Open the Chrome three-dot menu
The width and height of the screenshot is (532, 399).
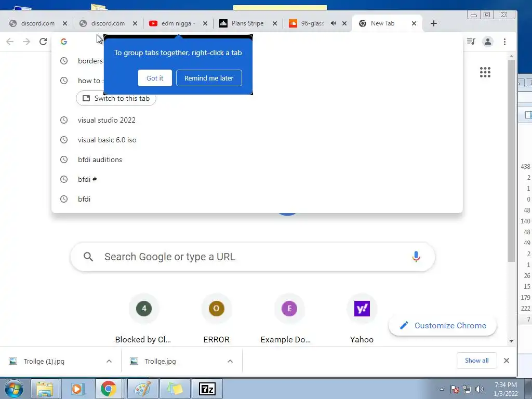point(504,42)
